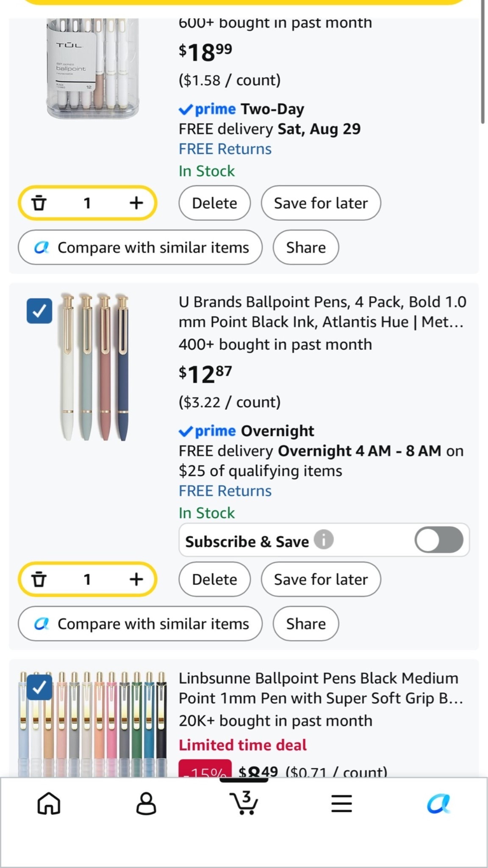The width and height of the screenshot is (488, 868).
Task: Share the TUL ballpoint pens item
Action: 306,248
